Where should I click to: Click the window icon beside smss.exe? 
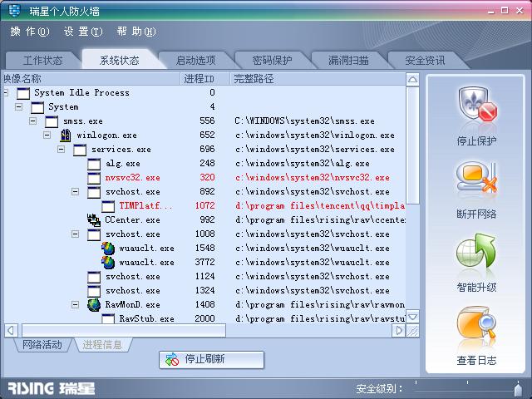52,121
